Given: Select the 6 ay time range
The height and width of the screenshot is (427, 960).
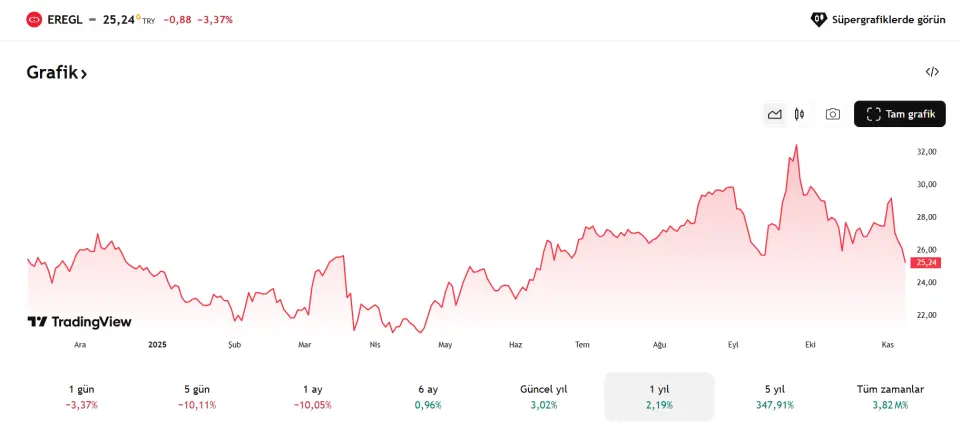Looking at the screenshot, I should [428, 397].
